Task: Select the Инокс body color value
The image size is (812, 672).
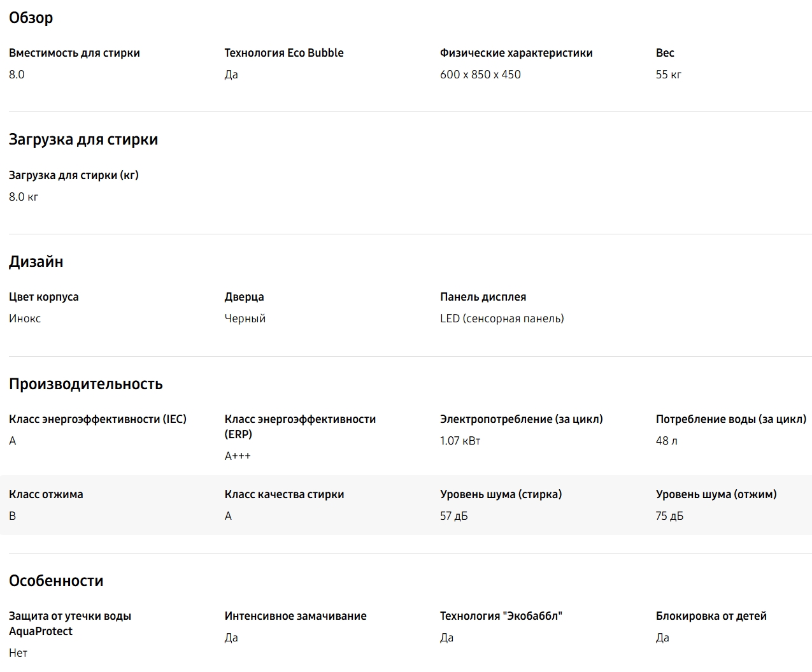Action: [x=25, y=318]
